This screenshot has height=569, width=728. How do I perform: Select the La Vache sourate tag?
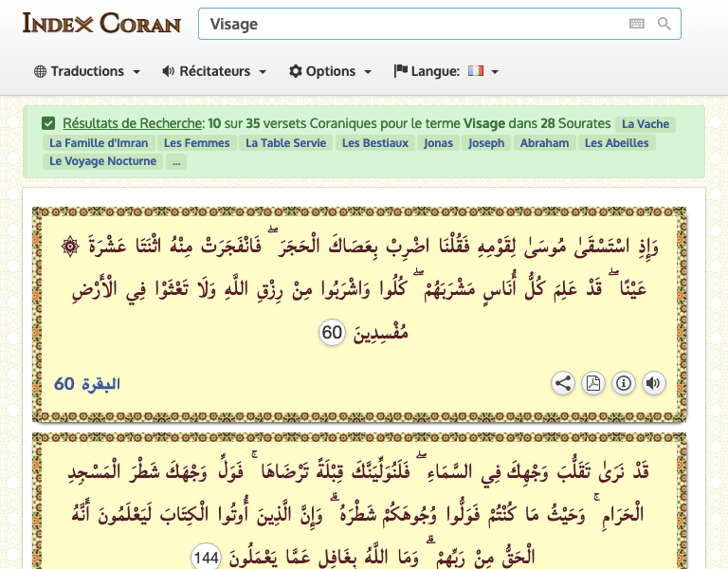click(646, 124)
